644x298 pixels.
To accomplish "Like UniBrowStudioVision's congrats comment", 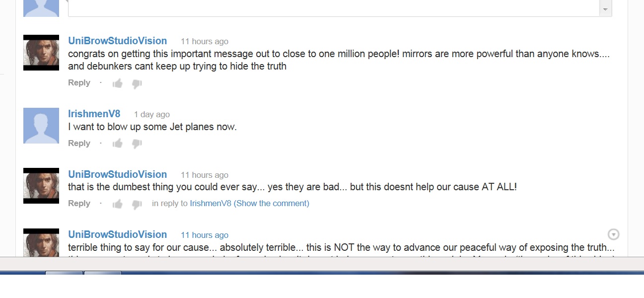I will coord(118,83).
